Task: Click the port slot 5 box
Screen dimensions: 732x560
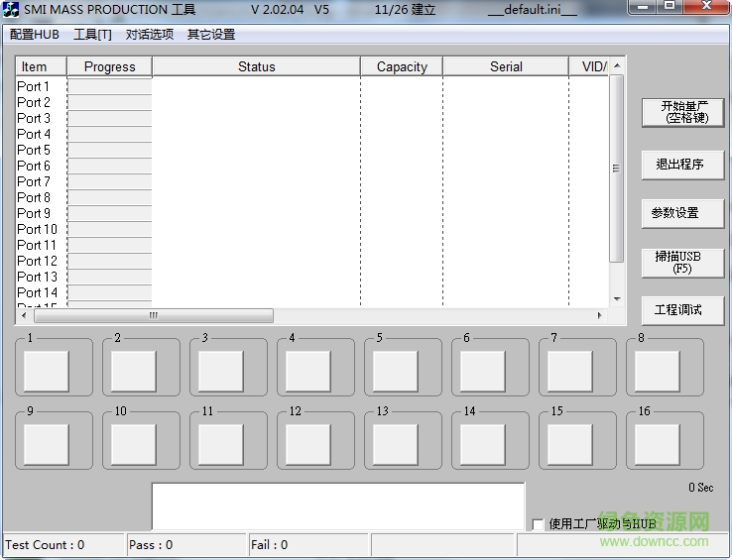Action: [x=396, y=372]
